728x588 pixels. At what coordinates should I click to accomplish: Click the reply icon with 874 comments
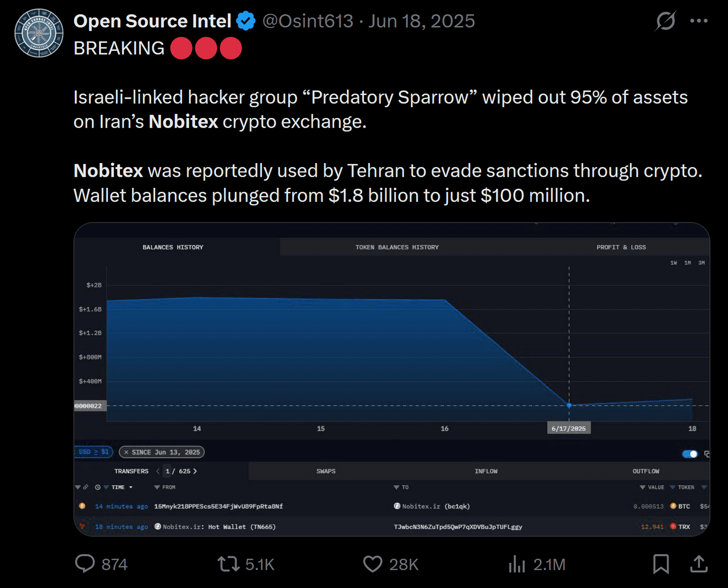[85, 564]
